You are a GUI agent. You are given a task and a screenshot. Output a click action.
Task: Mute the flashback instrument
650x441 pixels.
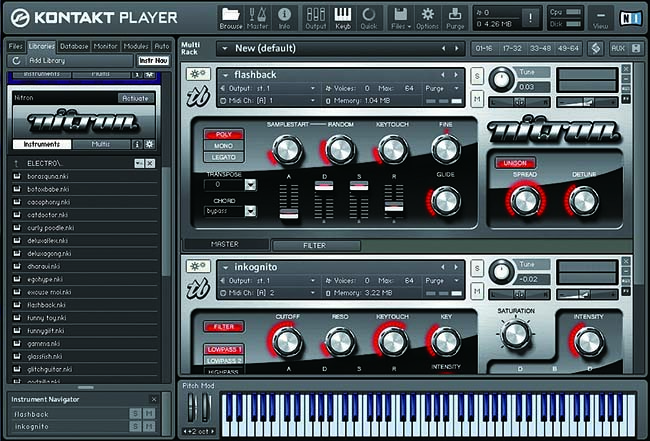(477, 99)
